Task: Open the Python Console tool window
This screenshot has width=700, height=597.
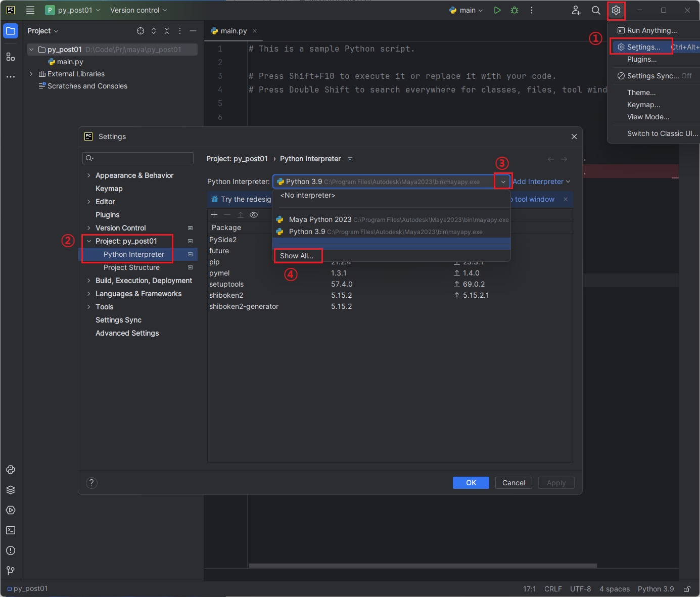Action: pyautogui.click(x=11, y=470)
